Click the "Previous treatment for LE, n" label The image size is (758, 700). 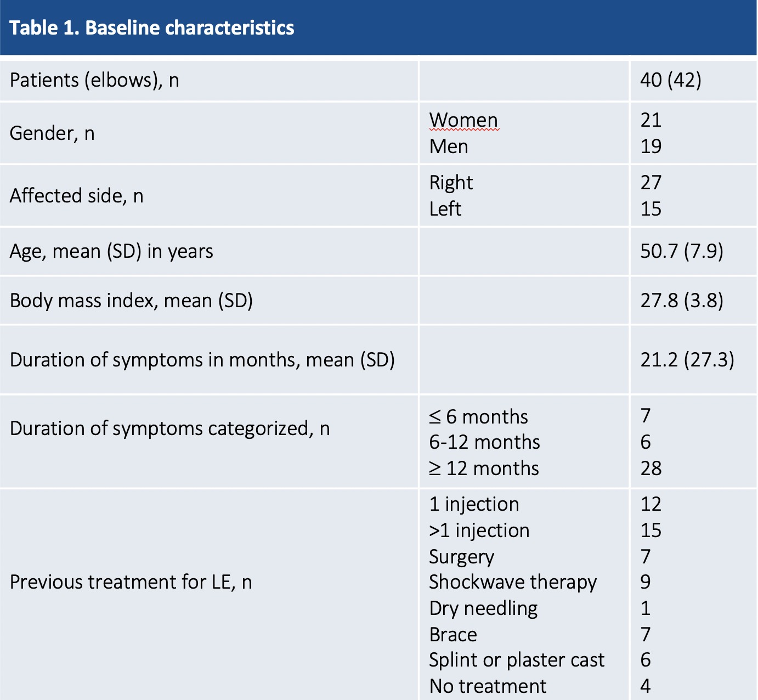(x=131, y=582)
